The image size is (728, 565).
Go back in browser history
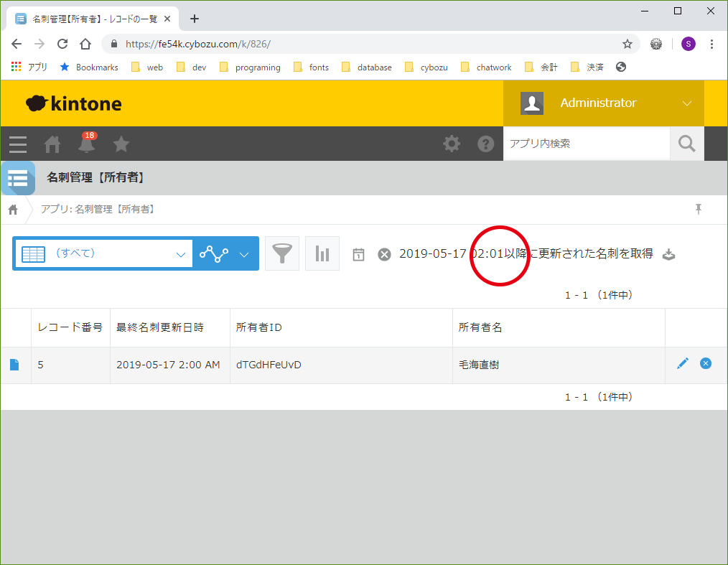pyautogui.click(x=17, y=44)
